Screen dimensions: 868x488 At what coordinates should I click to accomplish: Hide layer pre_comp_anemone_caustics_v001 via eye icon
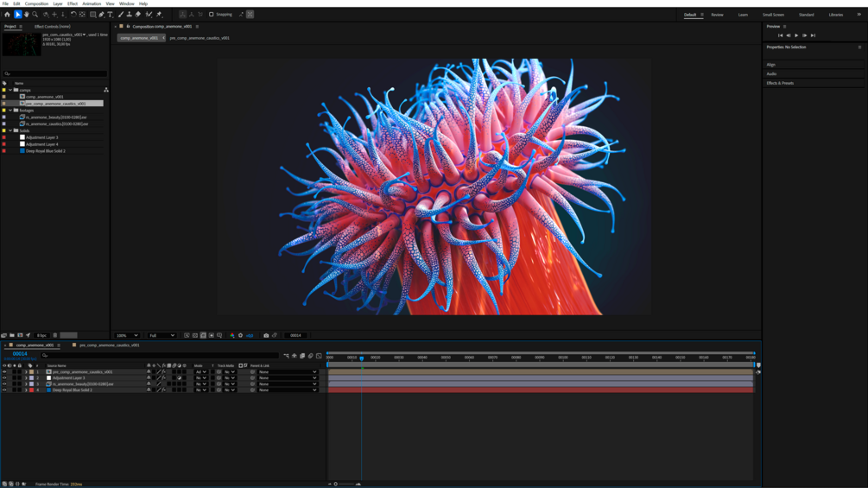click(x=4, y=371)
